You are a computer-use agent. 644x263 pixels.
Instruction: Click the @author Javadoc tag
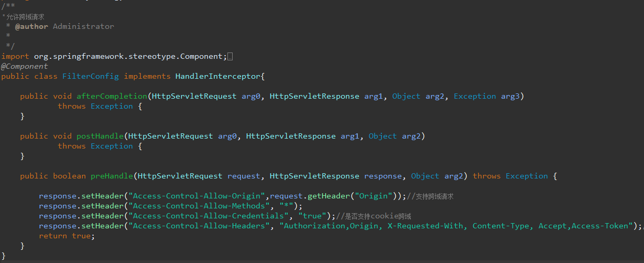coord(31,26)
